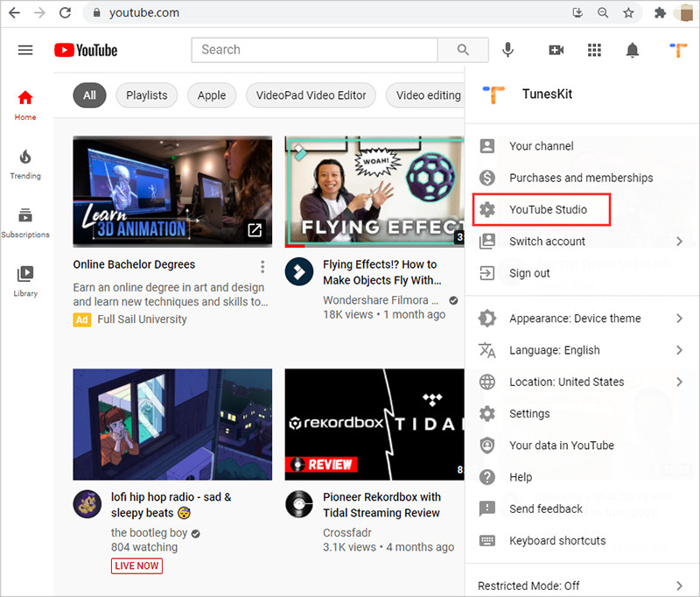Click inside the Search input field

coord(315,50)
